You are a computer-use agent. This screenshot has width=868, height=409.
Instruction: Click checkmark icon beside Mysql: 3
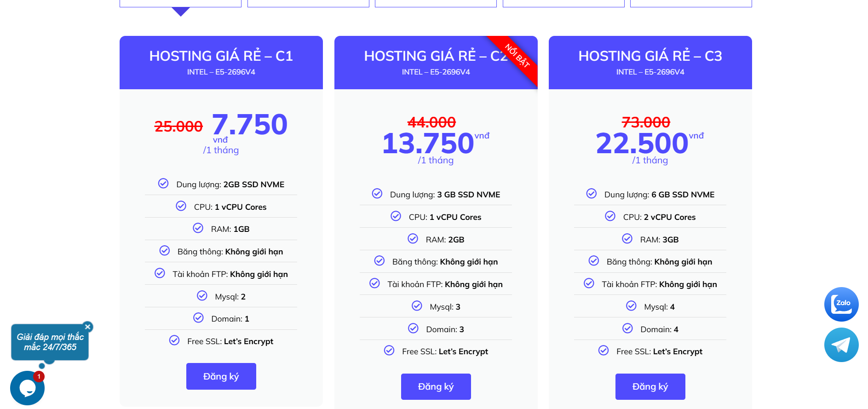coord(417,306)
